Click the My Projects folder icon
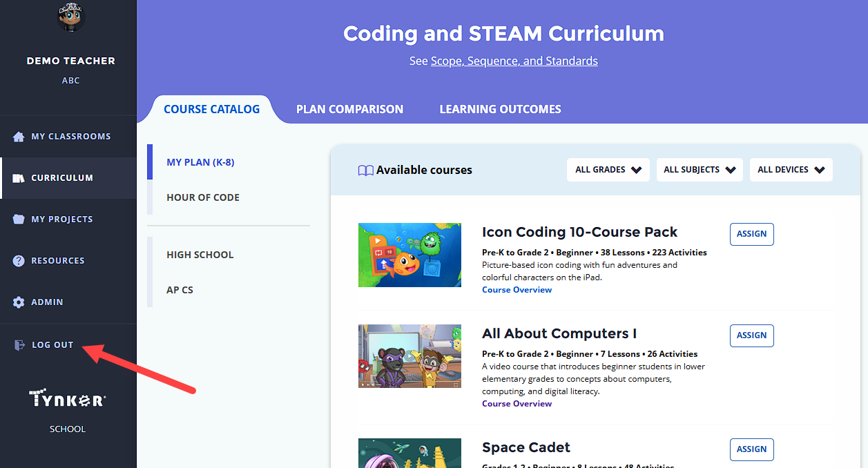Screen dimensions: 868x468 [x=19, y=220]
